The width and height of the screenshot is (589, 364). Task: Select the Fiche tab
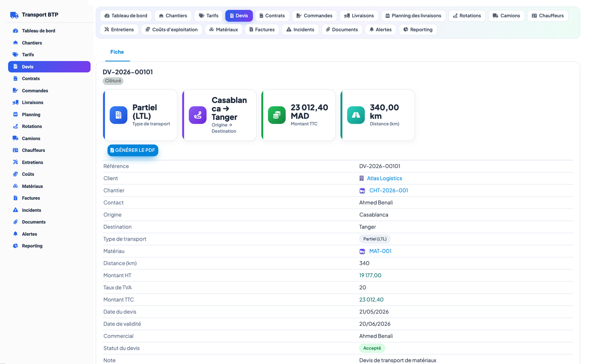pyautogui.click(x=117, y=52)
